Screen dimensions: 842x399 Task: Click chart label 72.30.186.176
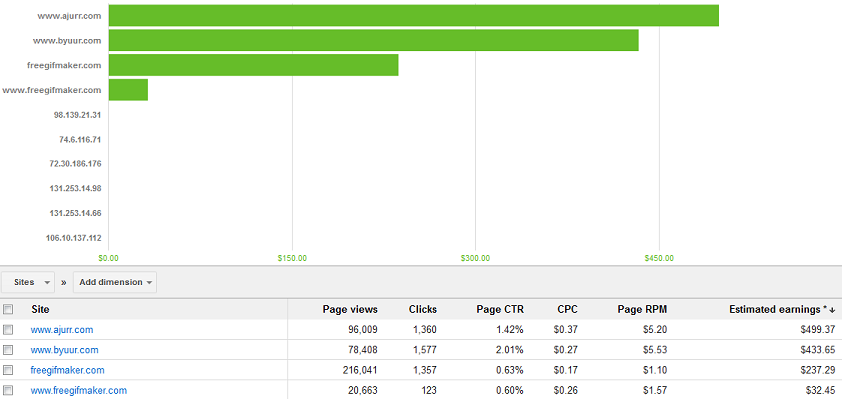[75, 163]
